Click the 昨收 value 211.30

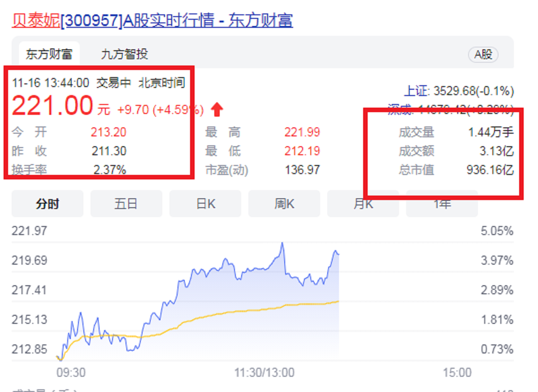point(108,151)
